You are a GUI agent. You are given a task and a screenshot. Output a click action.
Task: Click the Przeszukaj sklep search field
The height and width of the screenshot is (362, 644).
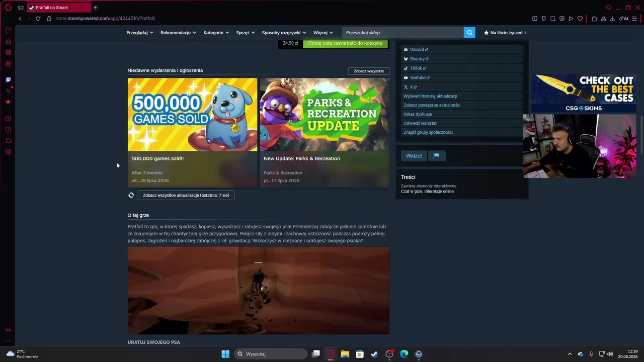[403, 33]
